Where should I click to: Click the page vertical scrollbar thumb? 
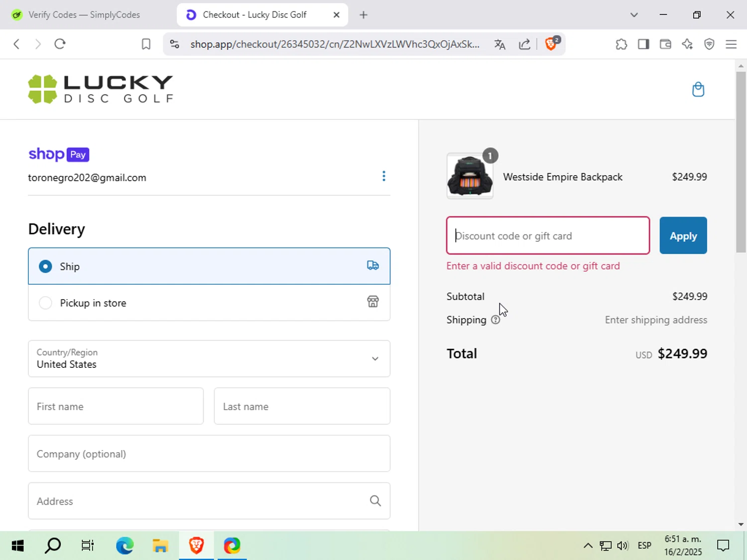(741, 162)
